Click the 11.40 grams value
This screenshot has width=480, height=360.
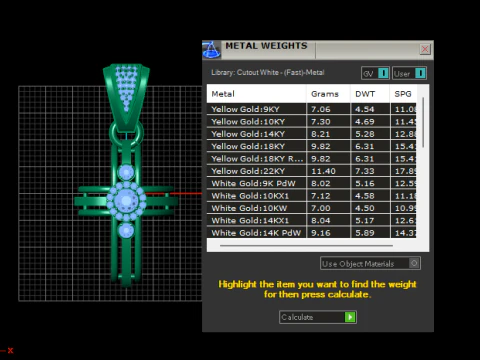(x=323, y=171)
